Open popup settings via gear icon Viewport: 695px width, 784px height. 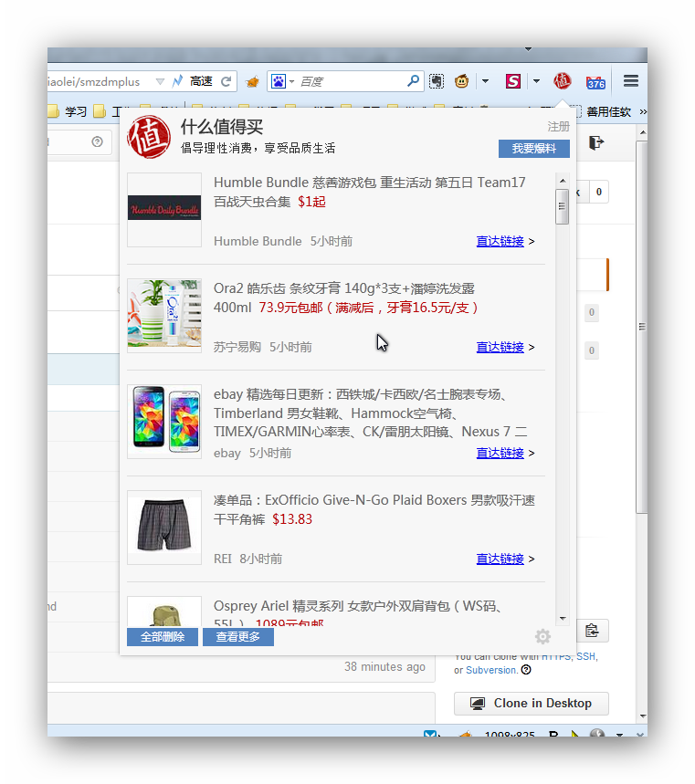542,636
